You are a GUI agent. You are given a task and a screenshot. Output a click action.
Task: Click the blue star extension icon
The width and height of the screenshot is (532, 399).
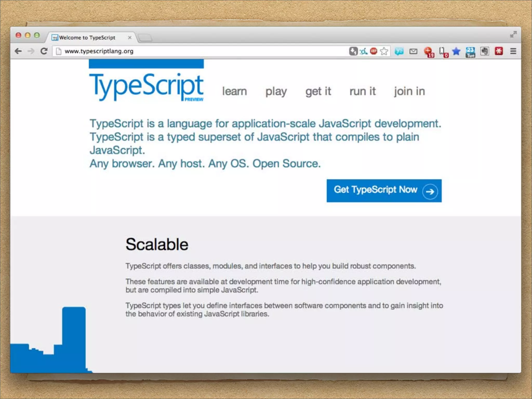click(456, 51)
